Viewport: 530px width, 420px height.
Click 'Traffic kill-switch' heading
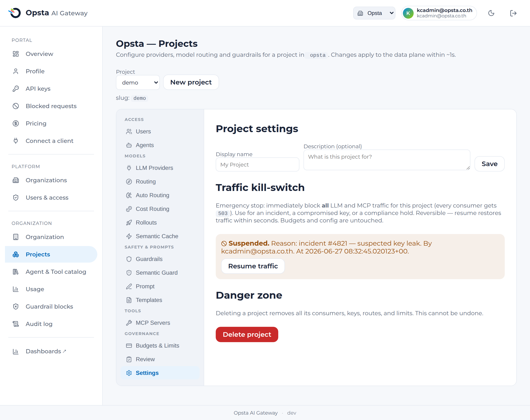[x=260, y=187]
